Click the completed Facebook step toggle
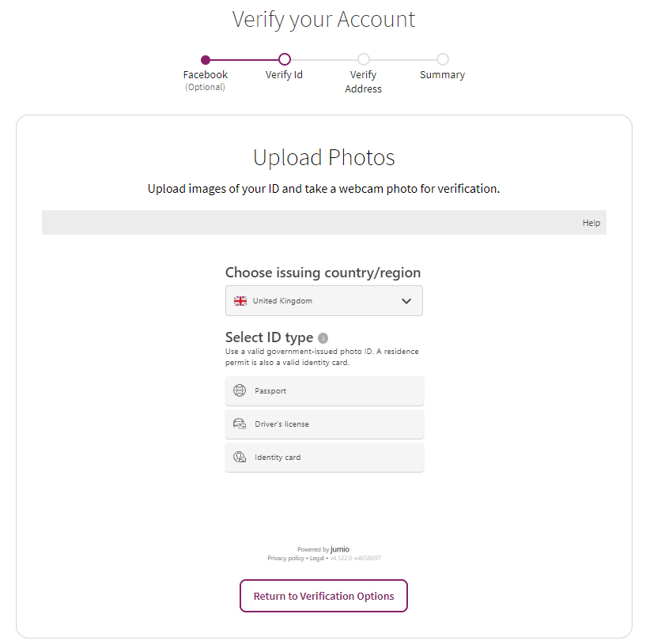 coord(206,59)
